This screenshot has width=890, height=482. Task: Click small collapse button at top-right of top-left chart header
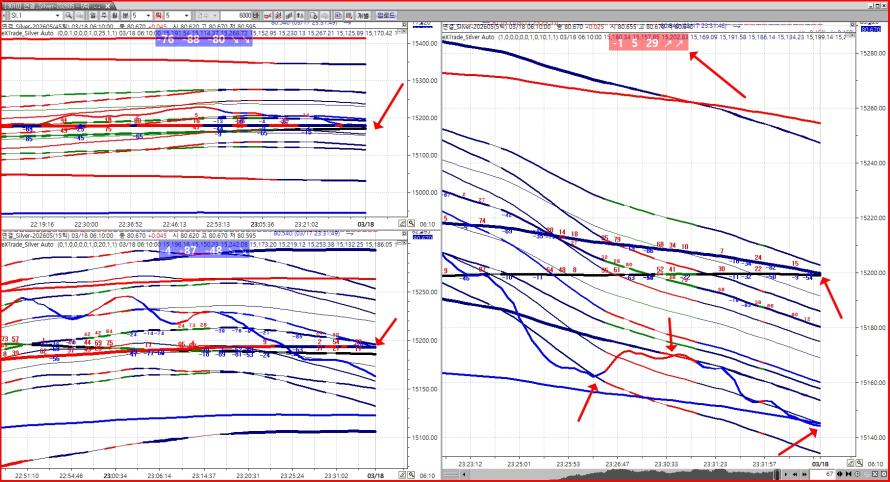click(x=404, y=26)
